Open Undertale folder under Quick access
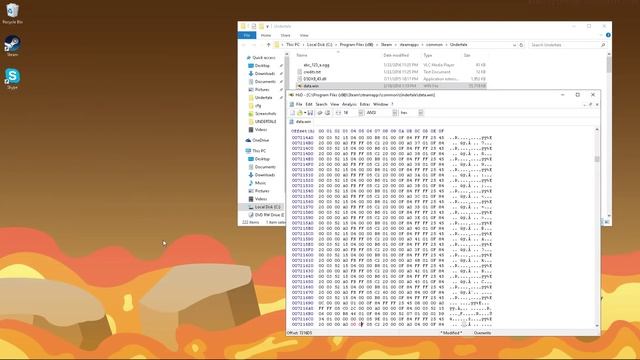Image resolution: width=640 pixels, height=360 pixels. (x=263, y=98)
